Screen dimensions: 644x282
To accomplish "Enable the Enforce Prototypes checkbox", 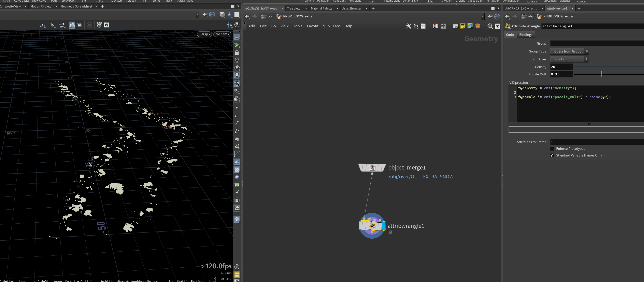I will pos(552,149).
